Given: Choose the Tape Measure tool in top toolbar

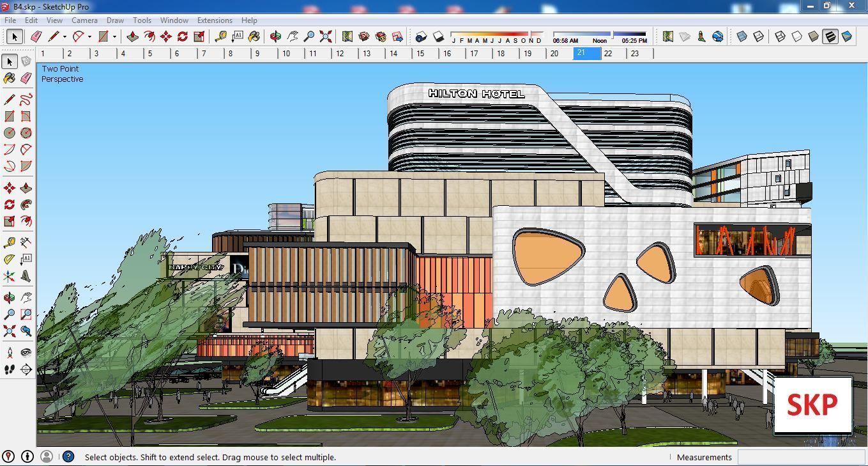Looking at the screenshot, I should point(221,36).
